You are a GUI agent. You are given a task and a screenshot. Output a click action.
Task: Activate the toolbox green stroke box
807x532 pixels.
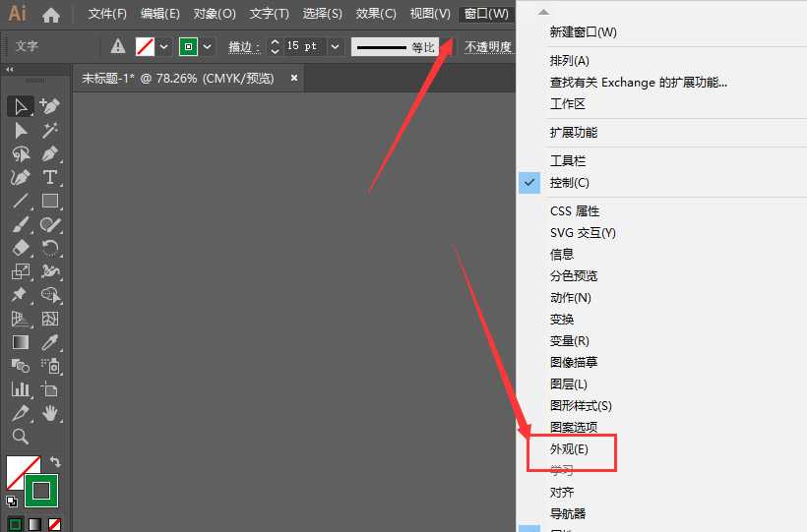click(41, 491)
